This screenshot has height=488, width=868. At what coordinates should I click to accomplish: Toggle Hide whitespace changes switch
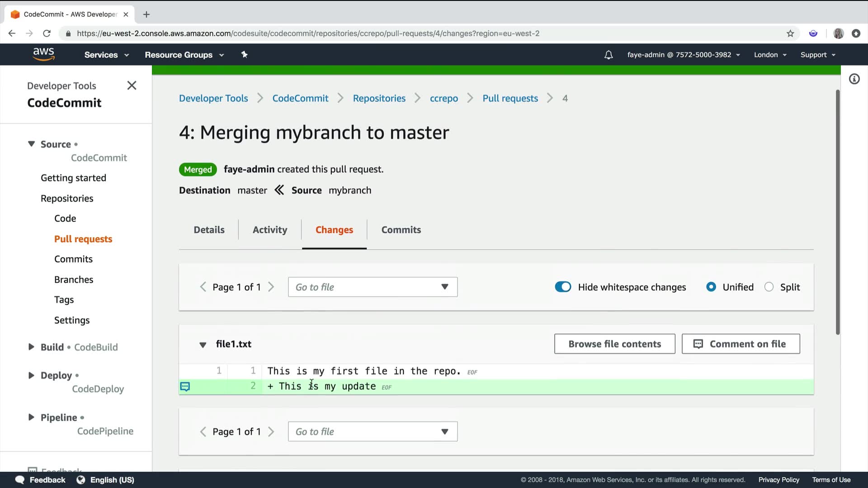pyautogui.click(x=563, y=287)
